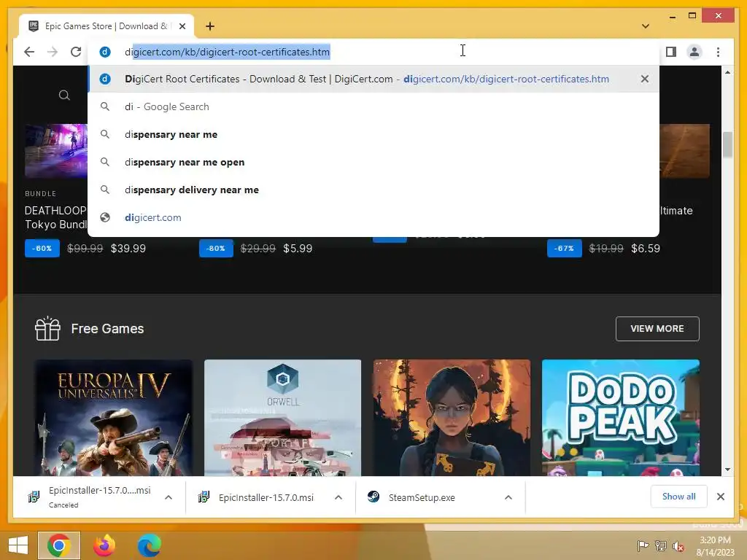Launch Firefox from taskbar
This screenshot has width=747, height=560.
tap(104, 545)
